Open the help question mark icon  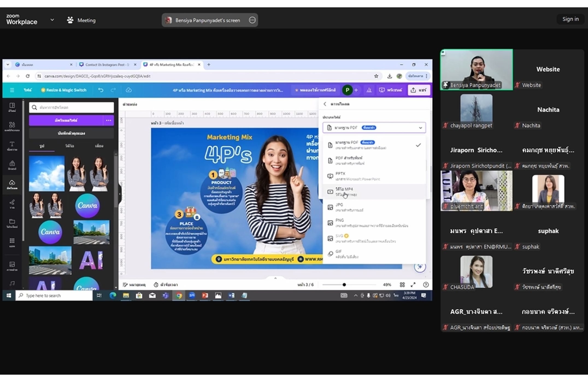tap(426, 285)
